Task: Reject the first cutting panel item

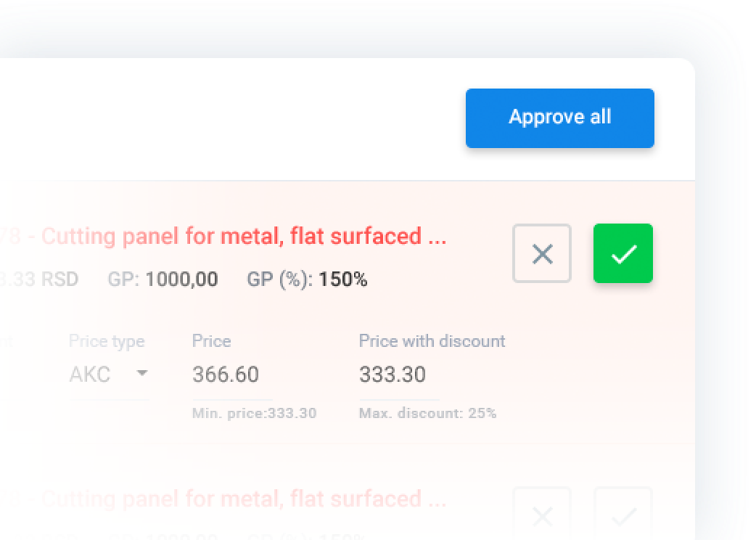Action: (542, 253)
